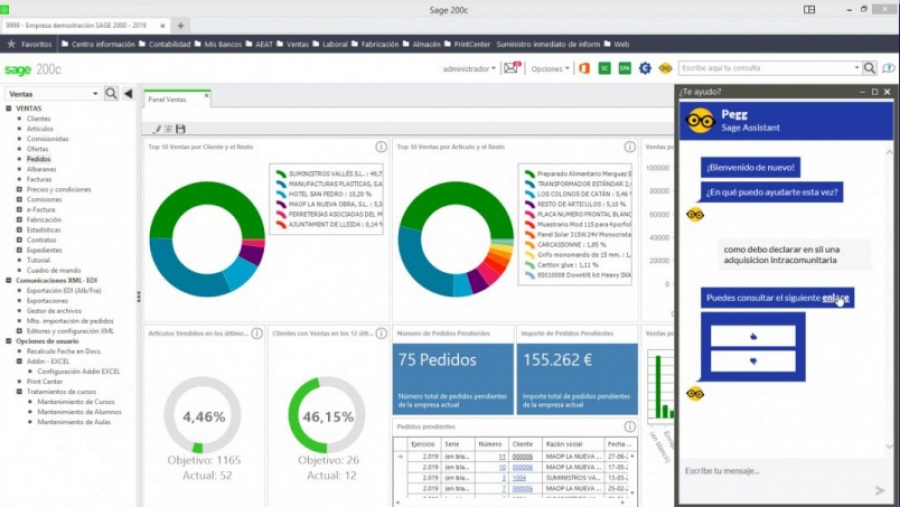This screenshot has width=900, height=507.
Task: Collapse the VENTAS tree node
Action: point(9,108)
